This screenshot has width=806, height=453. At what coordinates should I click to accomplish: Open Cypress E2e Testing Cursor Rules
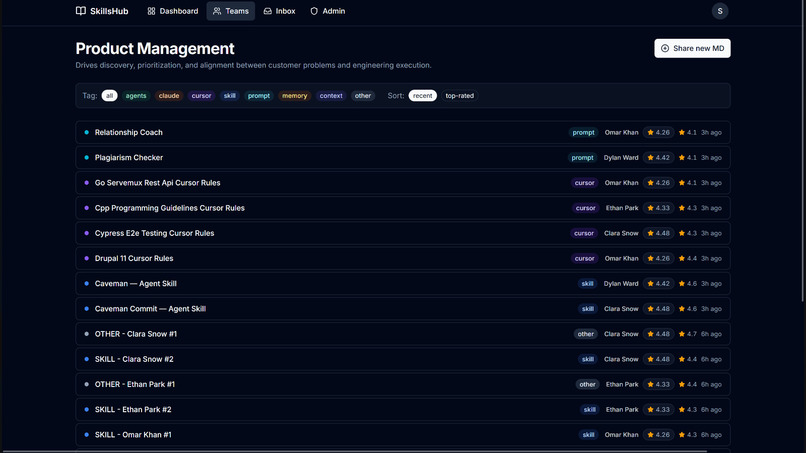[x=403, y=233]
